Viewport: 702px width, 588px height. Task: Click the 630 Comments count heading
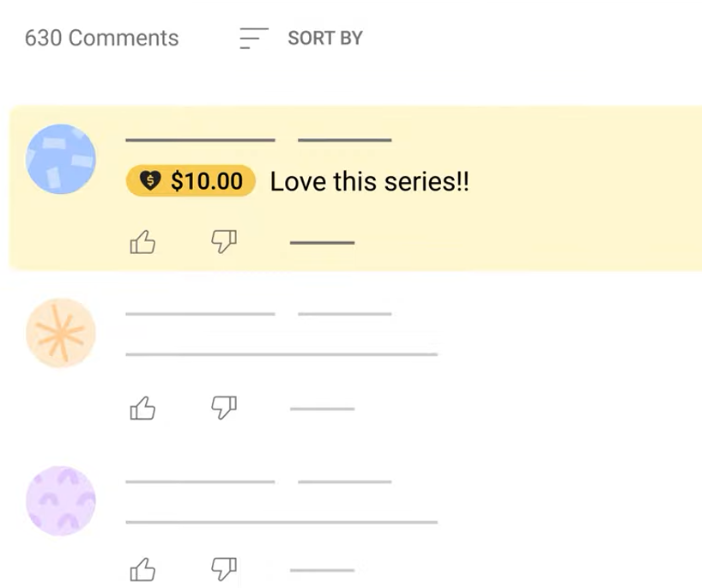[x=101, y=39]
